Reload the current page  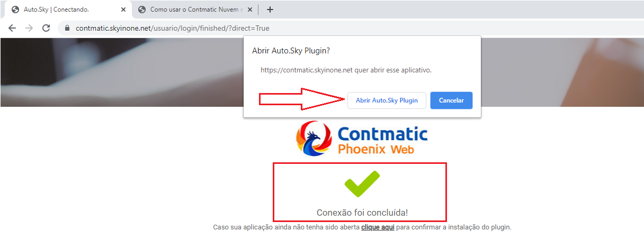(x=46, y=28)
